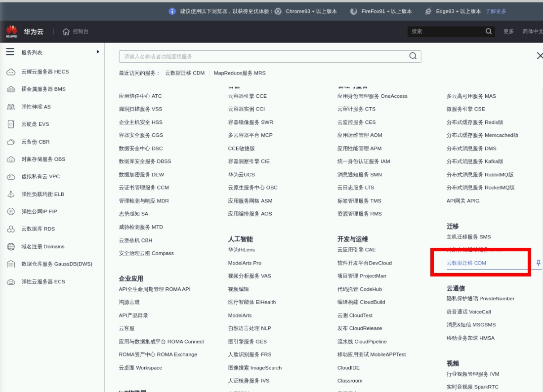Click the Huawei Cloud logo icon
The height and width of the screenshot is (392, 543).
[x=11, y=32]
